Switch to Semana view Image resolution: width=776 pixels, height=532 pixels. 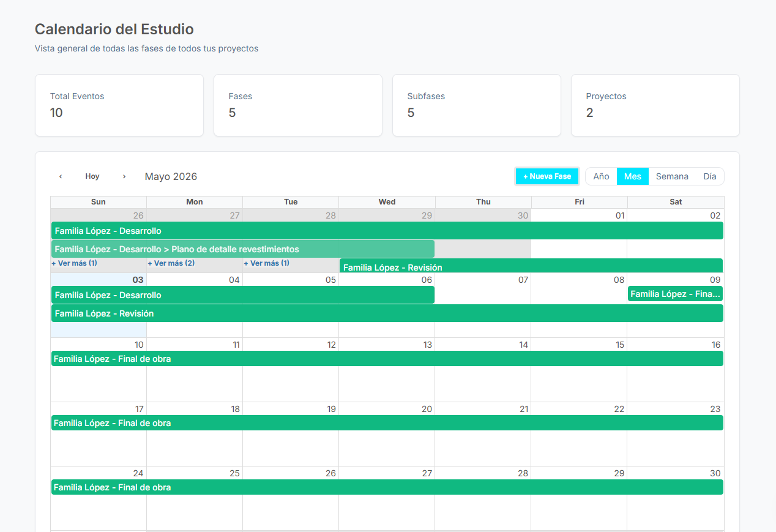[x=672, y=176]
